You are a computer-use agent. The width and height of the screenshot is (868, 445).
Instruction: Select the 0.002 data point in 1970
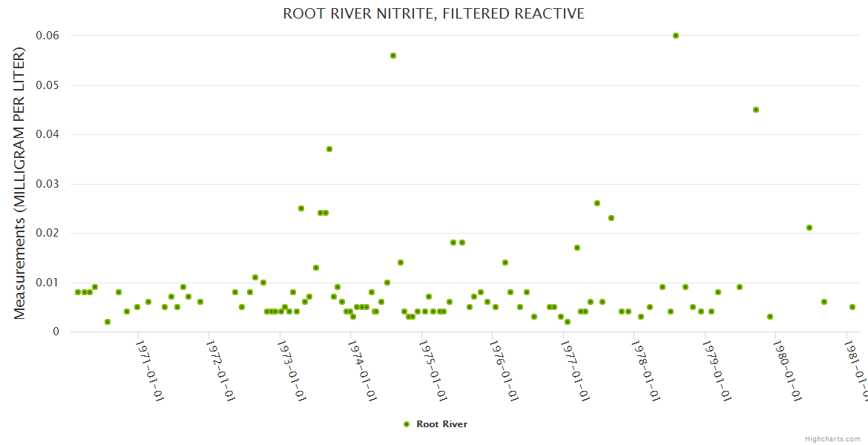108,322
